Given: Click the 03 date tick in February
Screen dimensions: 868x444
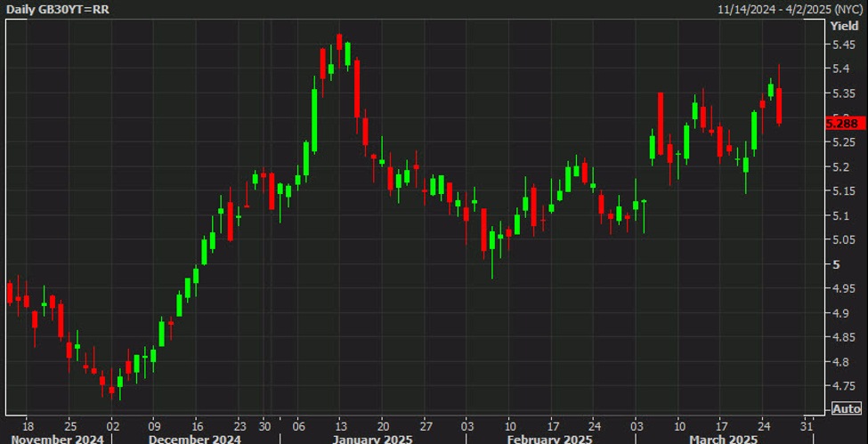Looking at the screenshot, I should pyautogui.click(x=467, y=427).
